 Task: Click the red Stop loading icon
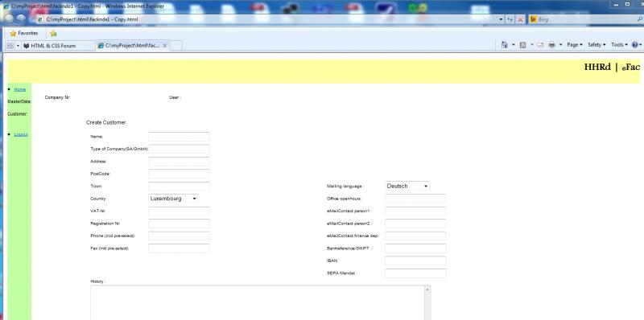point(520,19)
